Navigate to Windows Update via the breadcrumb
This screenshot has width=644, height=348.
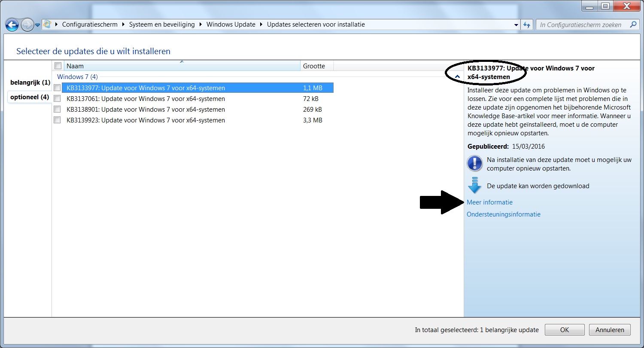pos(231,24)
